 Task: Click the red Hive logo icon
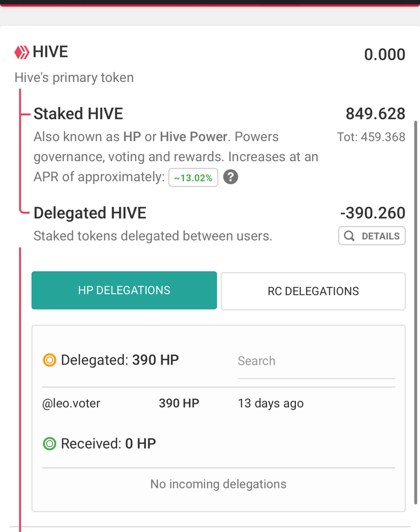click(x=22, y=52)
